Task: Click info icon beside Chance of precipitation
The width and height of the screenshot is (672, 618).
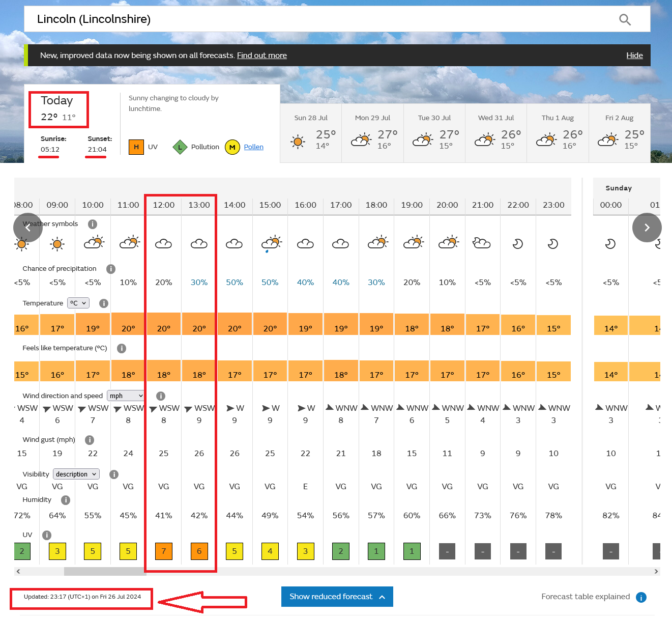Action: coord(110,269)
